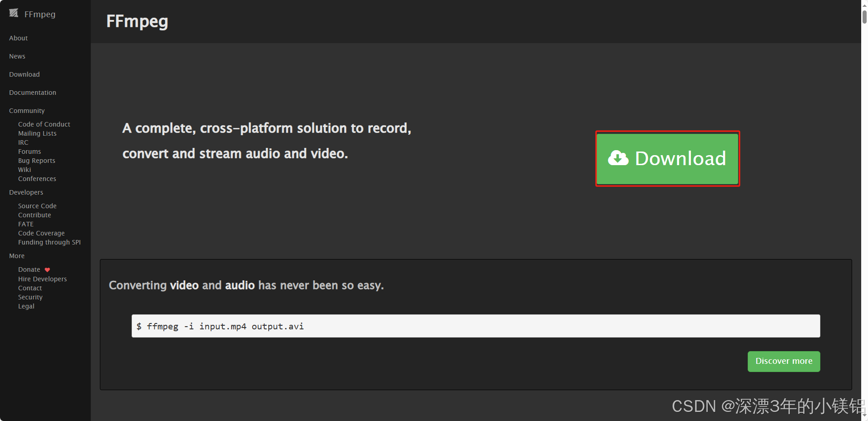The image size is (868, 421).
Task: Open Documentation in the sidebar
Action: pyautogui.click(x=33, y=93)
